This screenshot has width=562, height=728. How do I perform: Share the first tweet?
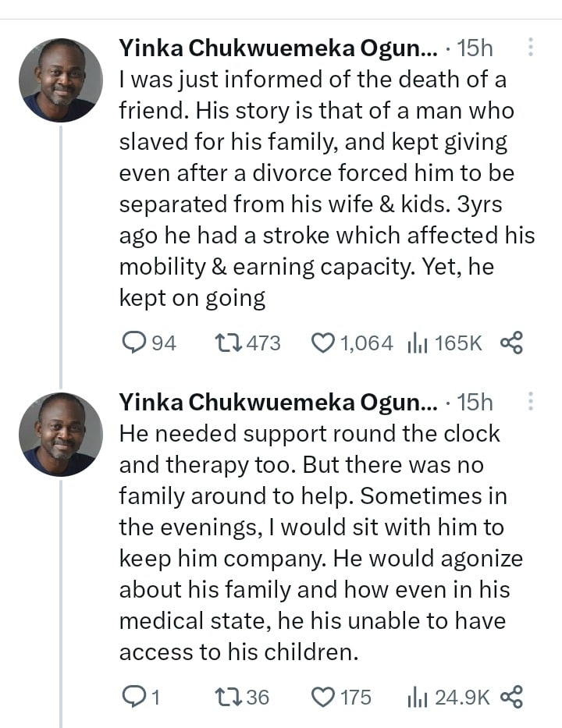tap(510, 343)
